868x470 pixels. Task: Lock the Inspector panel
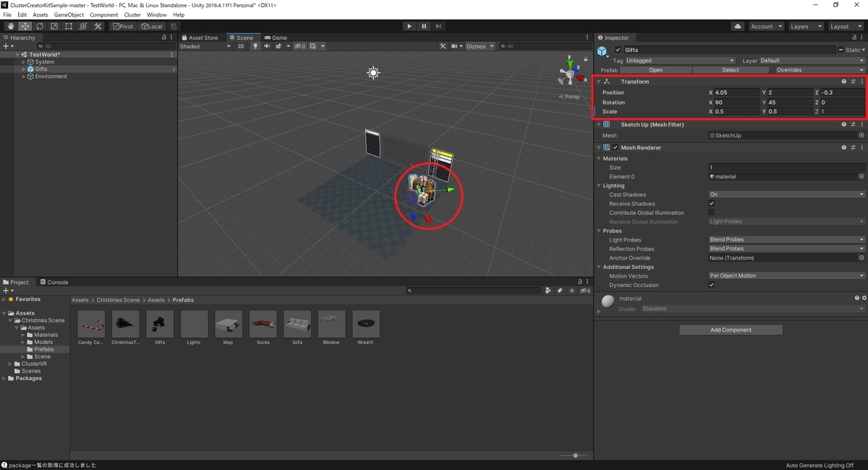854,38
